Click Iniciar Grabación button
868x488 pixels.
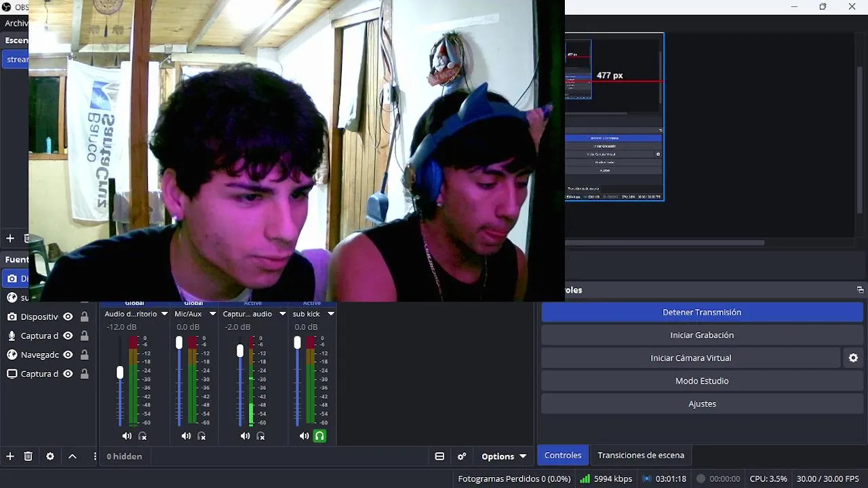coord(702,335)
